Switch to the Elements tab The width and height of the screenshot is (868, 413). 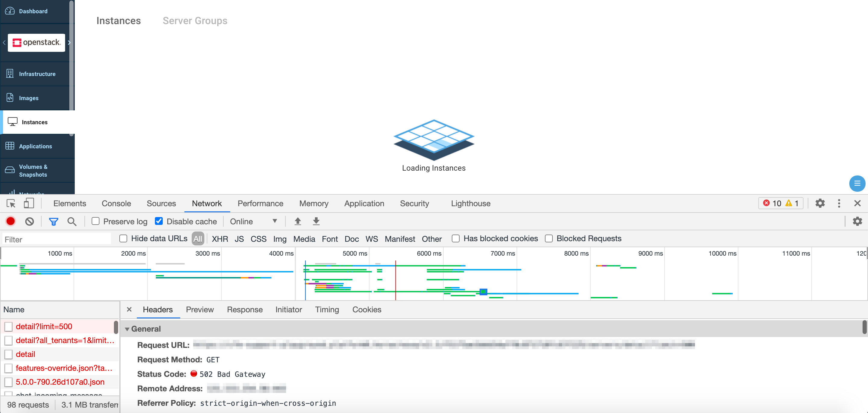70,203
